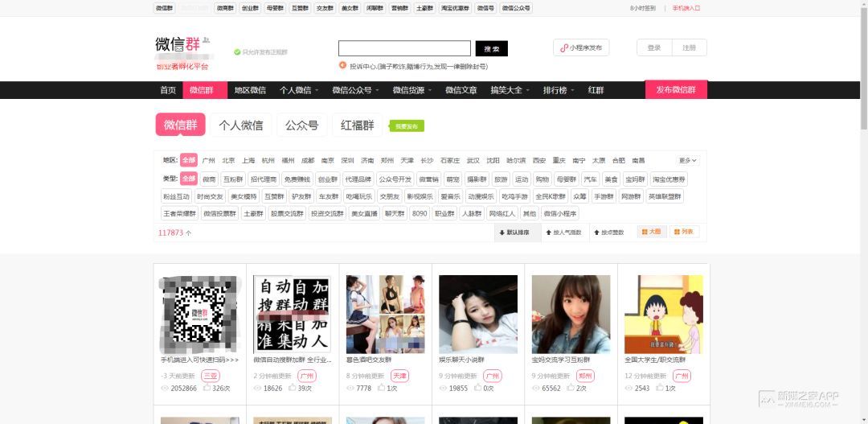
Task: Click the 淘宝优惠券 tag in top bar
Action: (x=454, y=8)
